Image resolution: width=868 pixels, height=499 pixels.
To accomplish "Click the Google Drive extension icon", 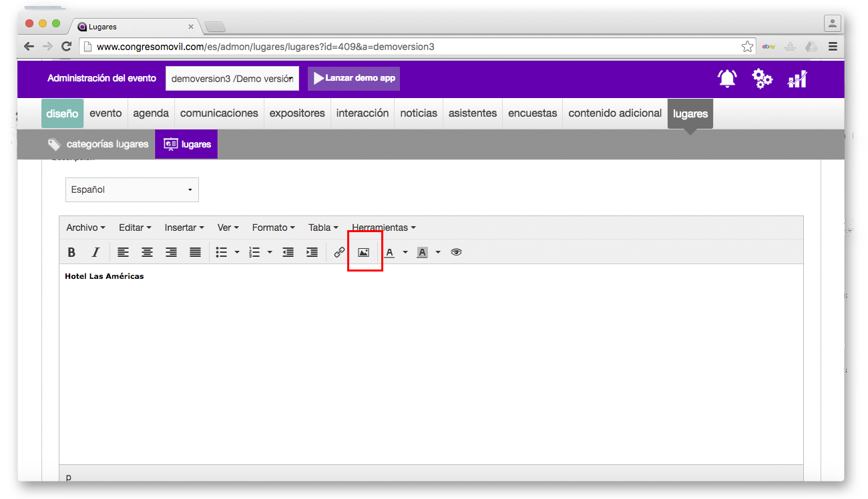I will [811, 47].
